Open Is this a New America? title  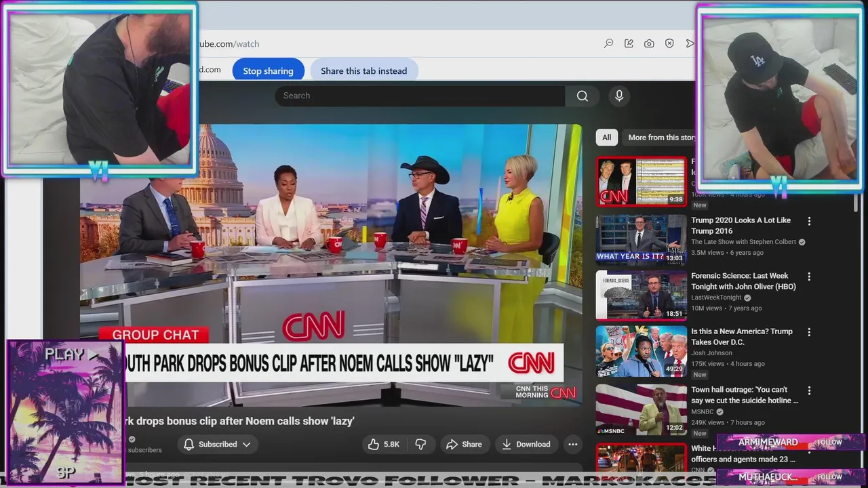coord(742,337)
